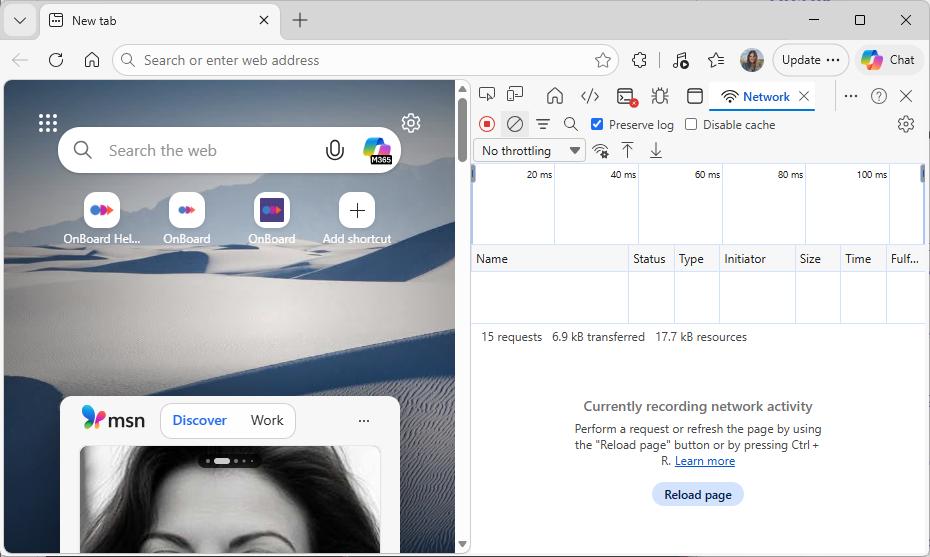Stop recording network log button
The height and width of the screenshot is (557, 930).
(487, 124)
